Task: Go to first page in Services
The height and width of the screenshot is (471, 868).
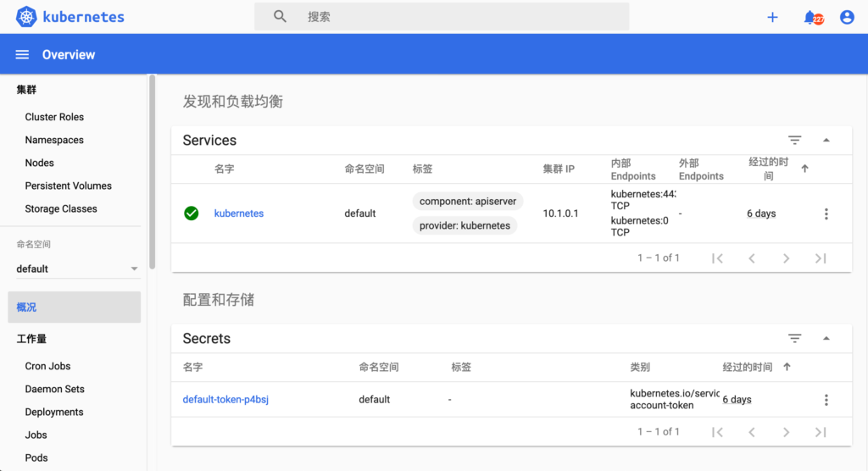Action: pos(717,258)
